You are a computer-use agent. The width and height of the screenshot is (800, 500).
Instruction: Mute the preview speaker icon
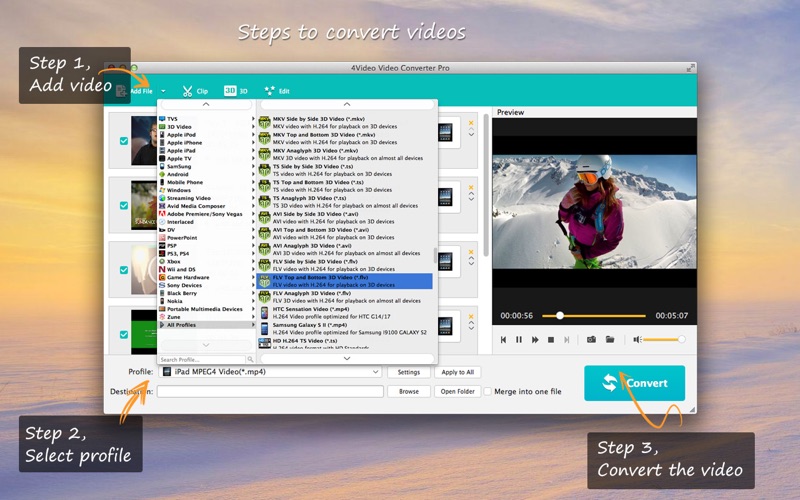click(x=637, y=339)
